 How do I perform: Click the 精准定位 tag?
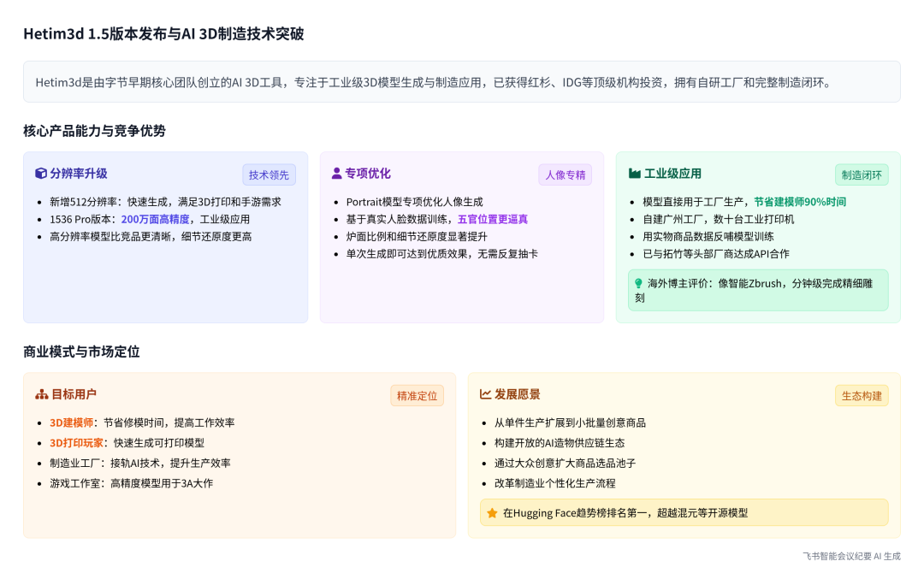pyautogui.click(x=417, y=396)
